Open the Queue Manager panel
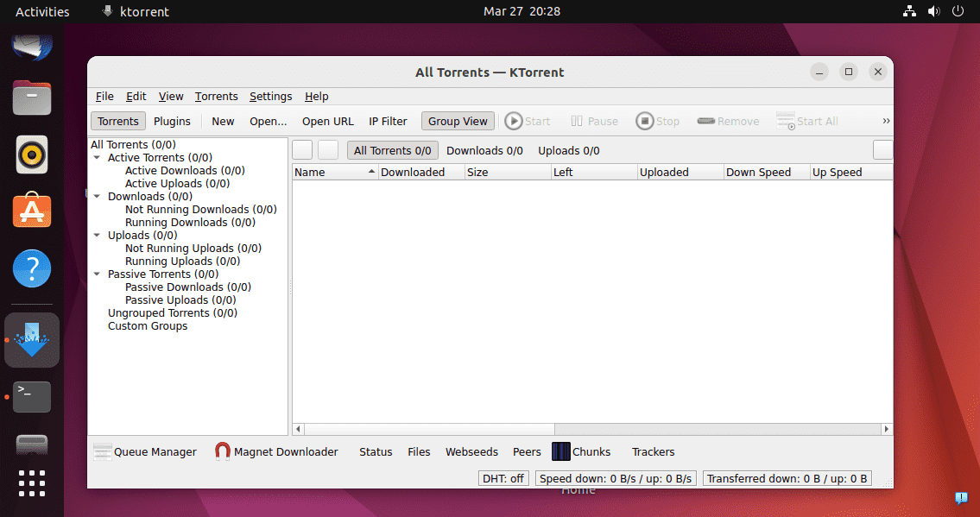The height and width of the screenshot is (517, 980). 144,451
